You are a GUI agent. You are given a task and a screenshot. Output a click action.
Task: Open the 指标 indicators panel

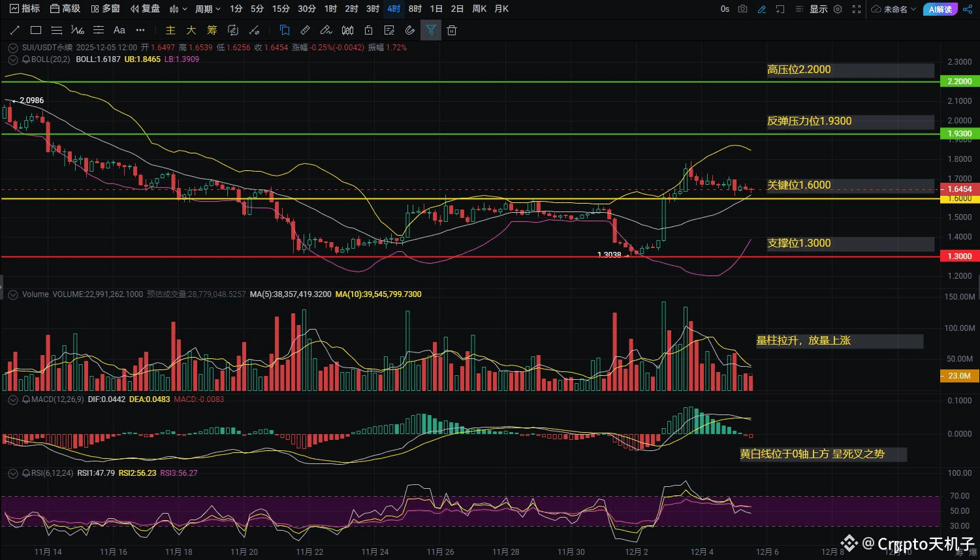(25, 9)
